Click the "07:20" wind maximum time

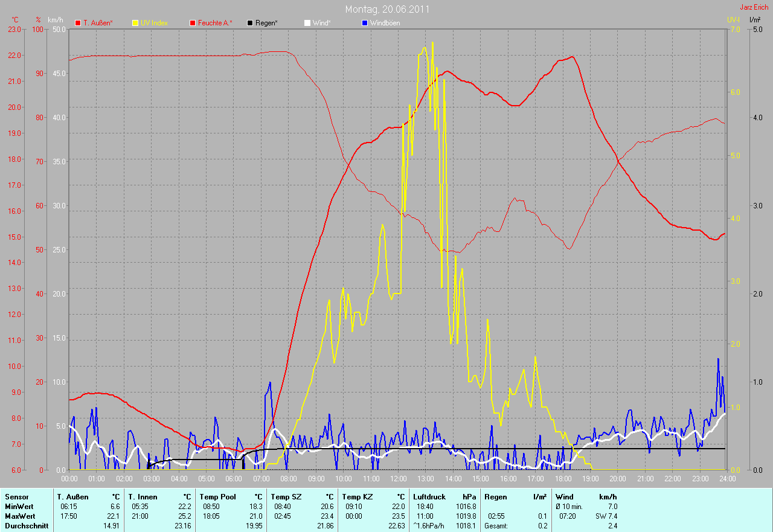point(566,516)
